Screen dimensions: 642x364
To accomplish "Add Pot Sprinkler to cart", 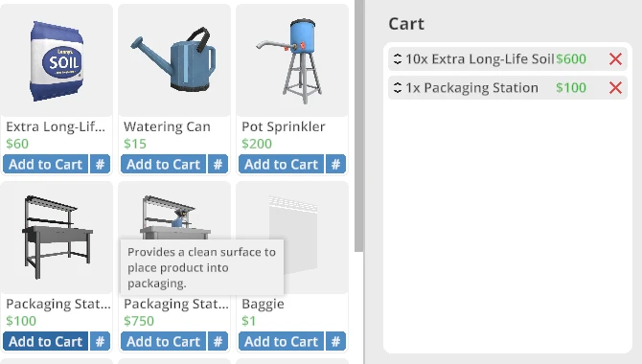I will tap(282, 164).
